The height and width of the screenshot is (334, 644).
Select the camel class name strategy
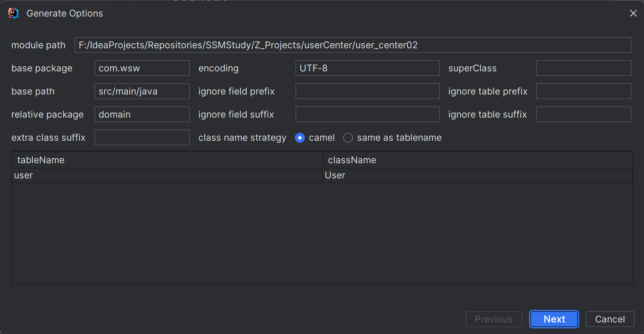point(300,138)
